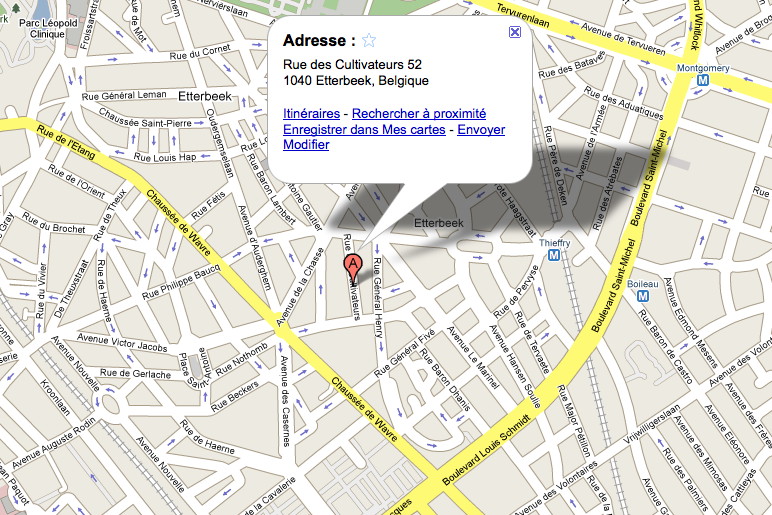Click the Rue de Haerne label near bottom
772x515 pixels.
tap(207, 437)
